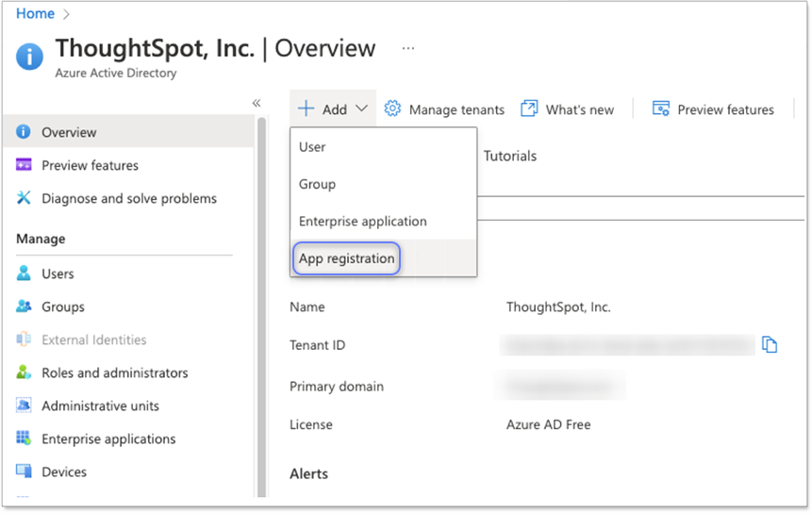Click the Users icon in sidebar
Image resolution: width=812 pixels, height=514 pixels.
pyautogui.click(x=24, y=274)
